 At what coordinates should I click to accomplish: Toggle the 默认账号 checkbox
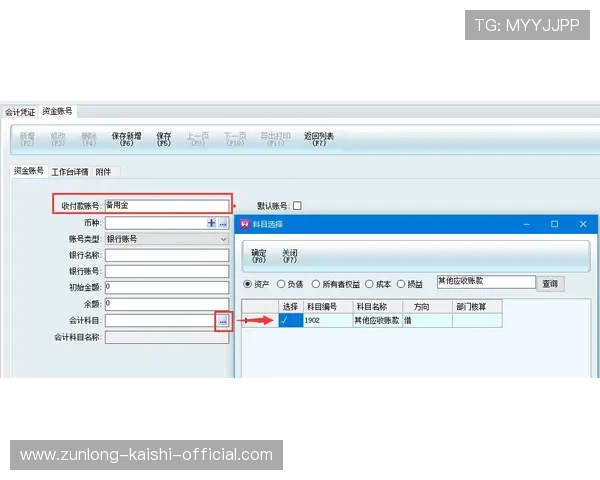[297, 206]
